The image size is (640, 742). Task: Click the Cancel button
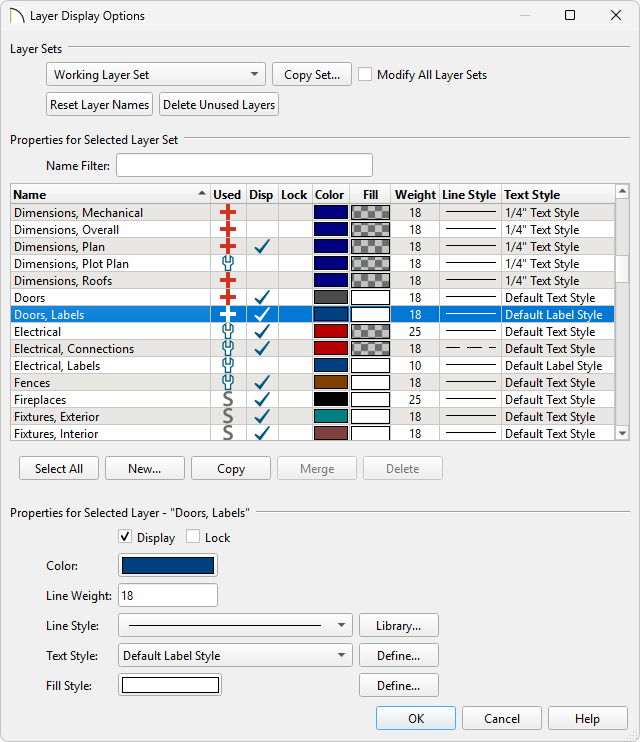(x=502, y=718)
